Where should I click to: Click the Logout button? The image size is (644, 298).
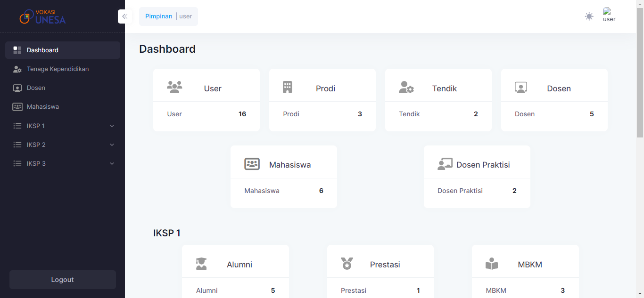click(63, 280)
